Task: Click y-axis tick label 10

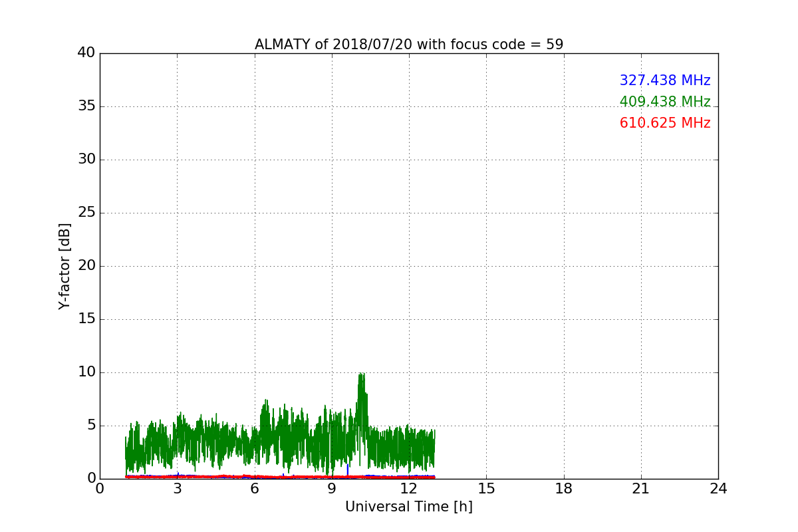Action: tap(86, 372)
